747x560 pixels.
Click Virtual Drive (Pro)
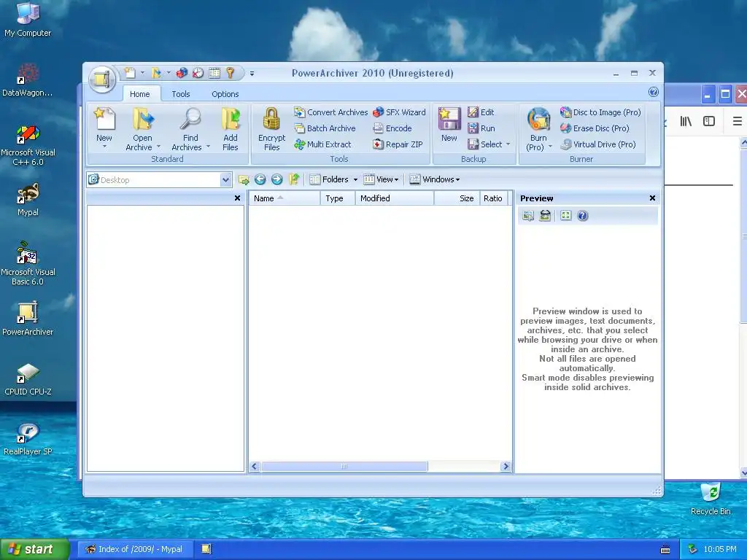click(x=598, y=144)
